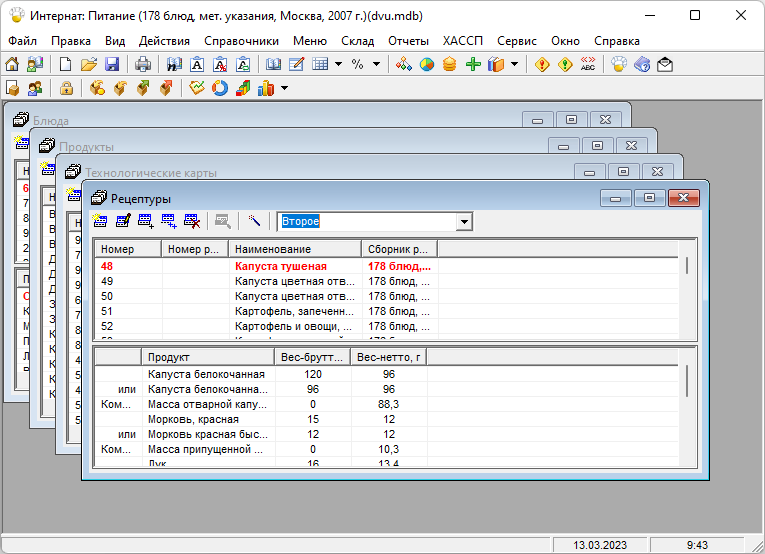Open the ХАССП menu
Screen dimensions: 765x554
coord(462,41)
